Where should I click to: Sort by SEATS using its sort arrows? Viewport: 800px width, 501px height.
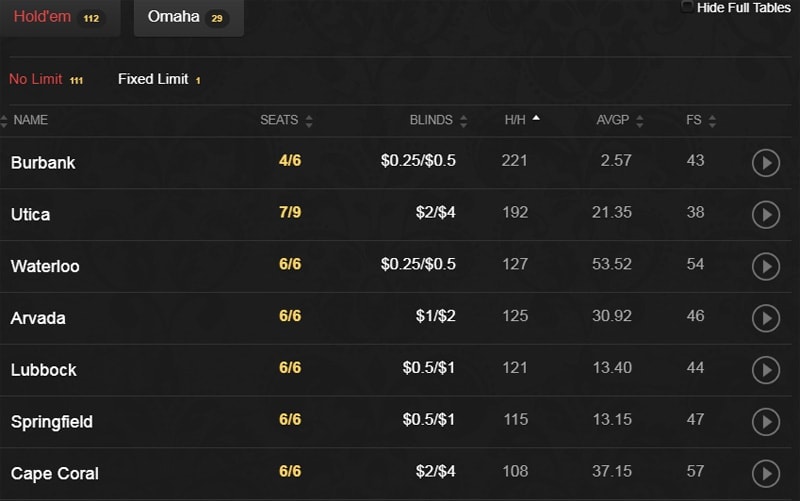tap(309, 121)
